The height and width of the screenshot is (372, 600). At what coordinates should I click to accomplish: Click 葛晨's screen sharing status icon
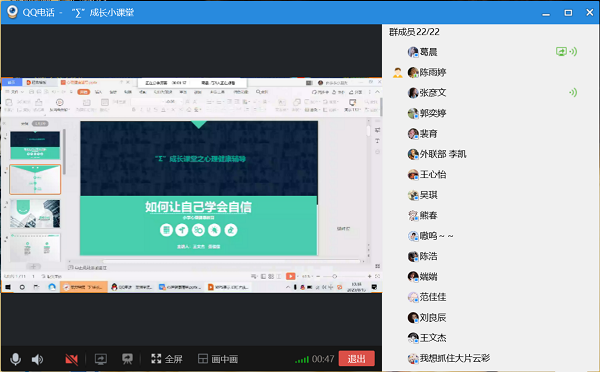click(561, 51)
